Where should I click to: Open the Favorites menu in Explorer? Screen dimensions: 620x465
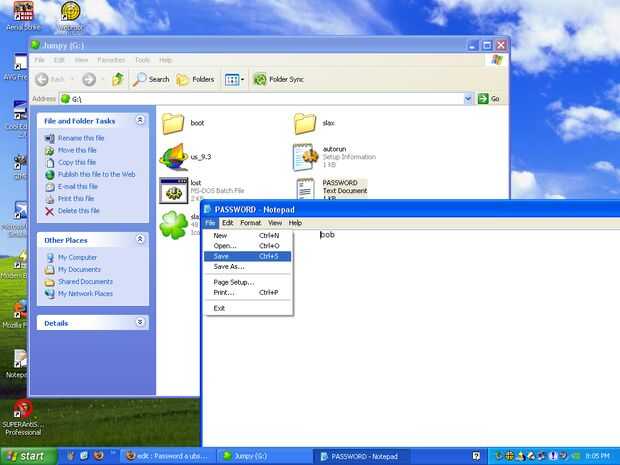pos(111,60)
